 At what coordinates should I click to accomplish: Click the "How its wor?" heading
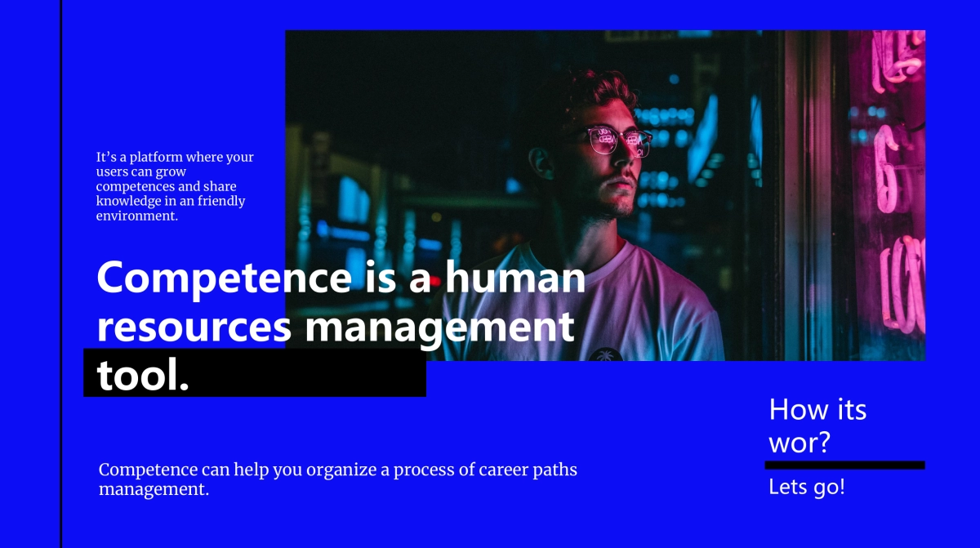(x=817, y=425)
